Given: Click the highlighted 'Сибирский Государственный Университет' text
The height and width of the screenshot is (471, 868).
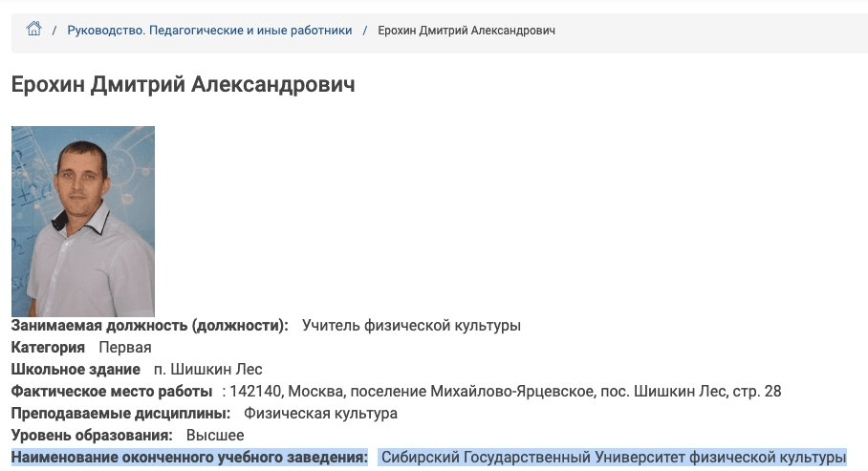Looking at the screenshot, I should (x=516, y=458).
